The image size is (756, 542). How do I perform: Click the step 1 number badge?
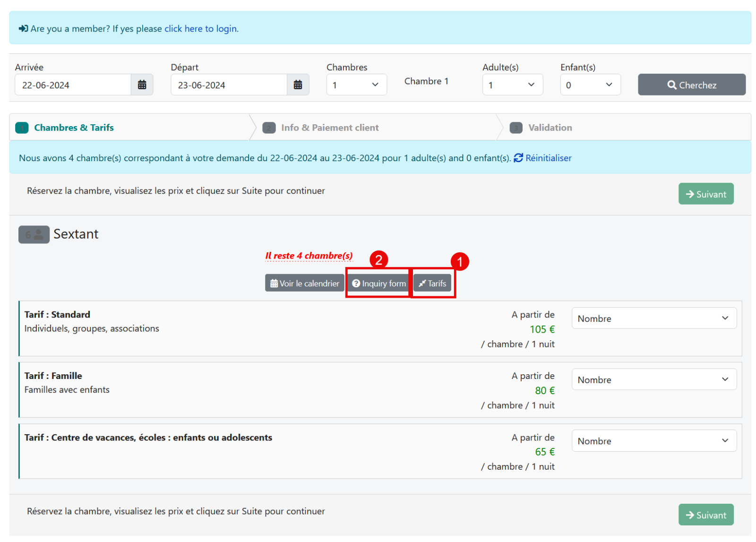(x=22, y=128)
